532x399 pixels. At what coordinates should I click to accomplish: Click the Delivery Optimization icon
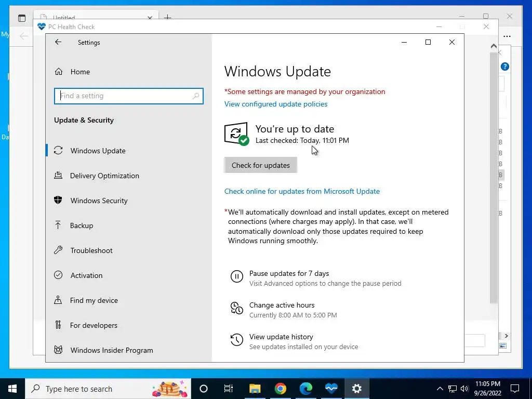[x=58, y=176]
